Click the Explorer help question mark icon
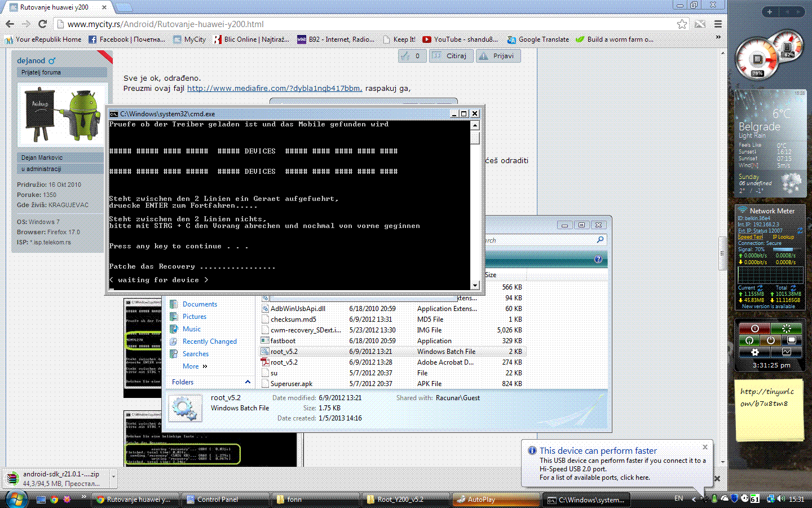This screenshot has width=812, height=508. coord(598,259)
